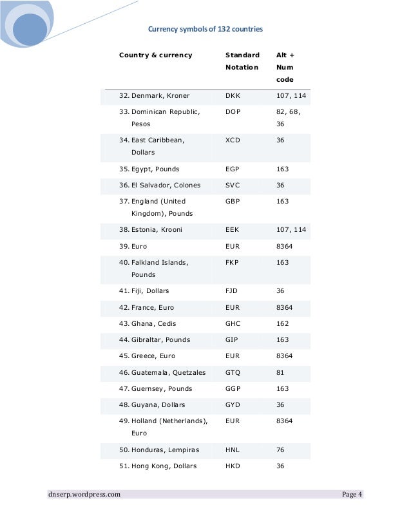
Task: Select the East Caribbean, Dollars entry
Action: [158, 146]
